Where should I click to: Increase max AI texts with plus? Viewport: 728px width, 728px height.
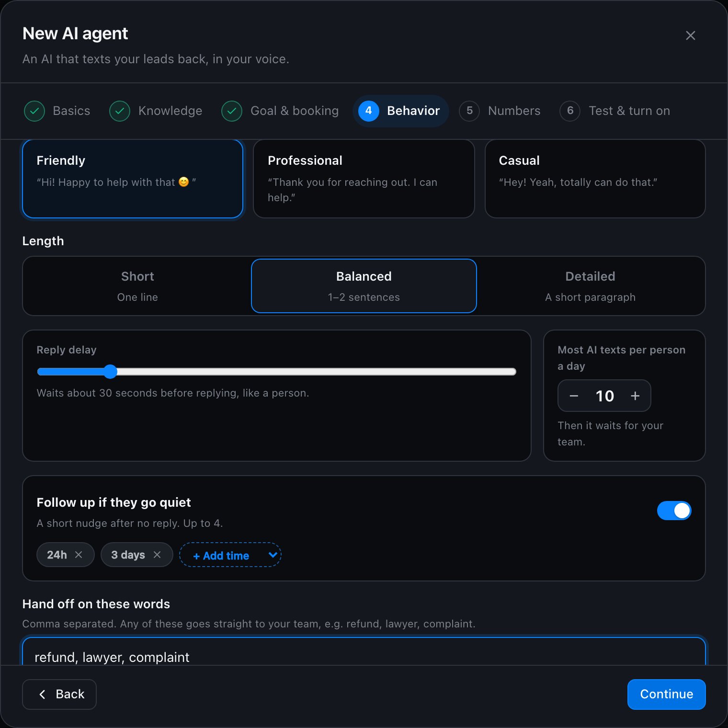click(x=635, y=396)
